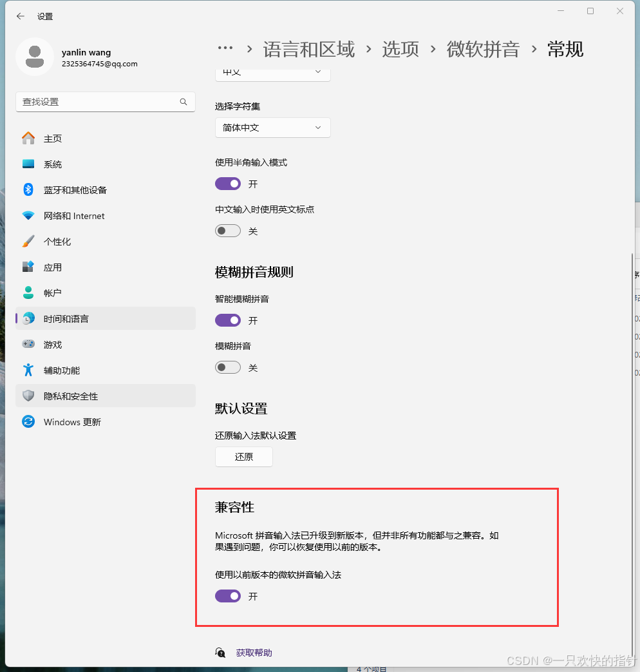Maximize the Settings window
Image resolution: width=640 pixels, height=672 pixels.
[x=590, y=11]
